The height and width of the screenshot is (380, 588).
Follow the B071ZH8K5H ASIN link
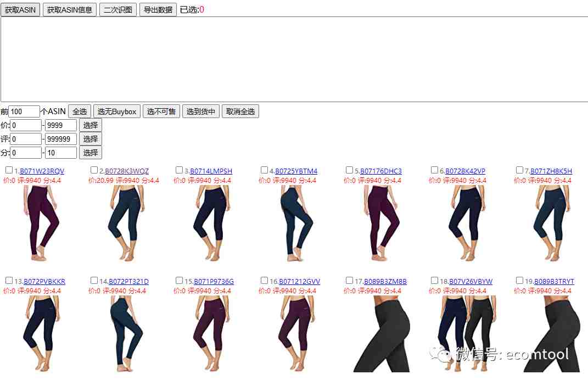click(551, 171)
